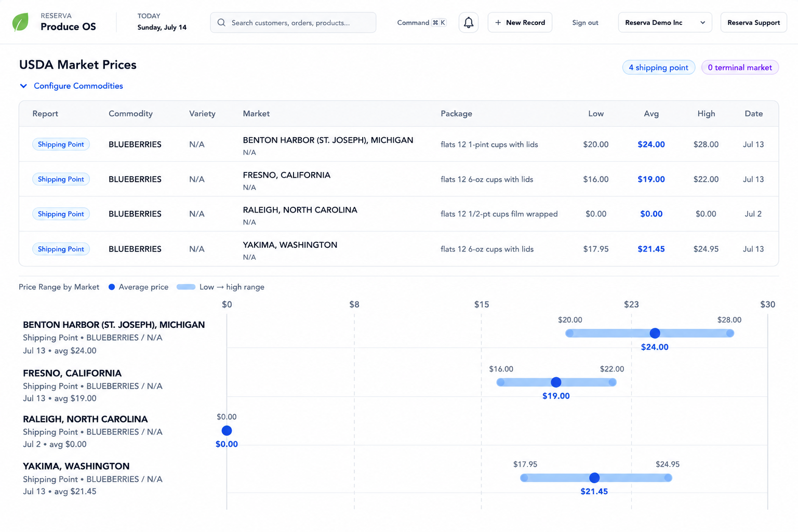Image resolution: width=798 pixels, height=532 pixels.
Task: Click the Date column header
Action: coord(753,114)
